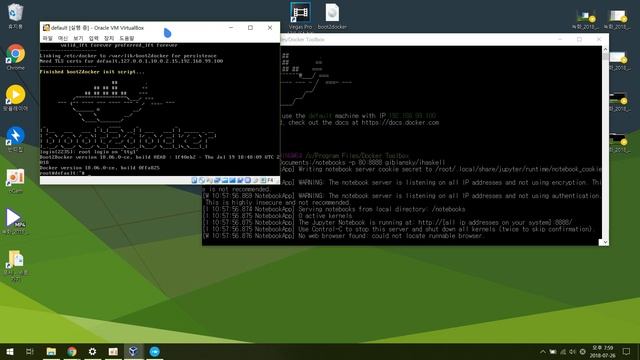Open Task View from the taskbar

pos(30,351)
